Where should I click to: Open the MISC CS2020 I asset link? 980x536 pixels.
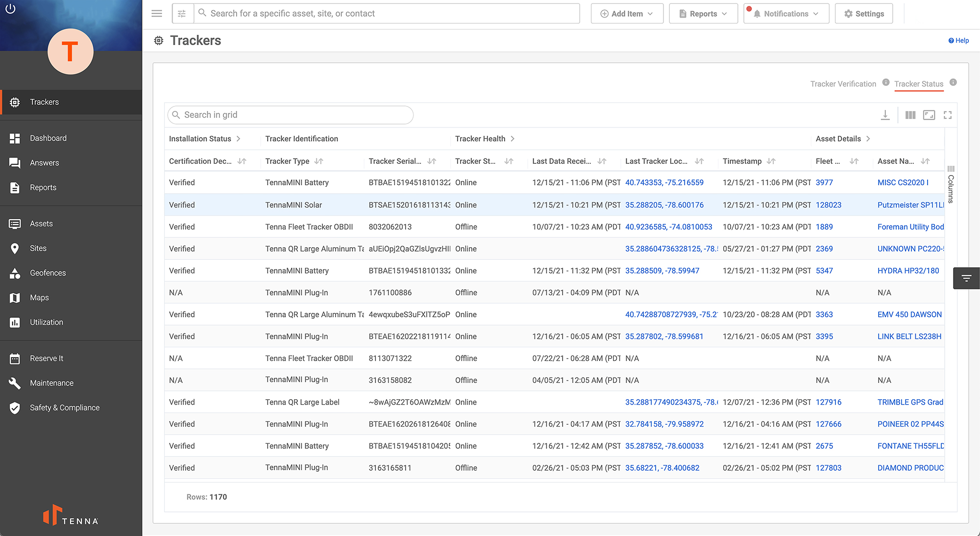(903, 182)
